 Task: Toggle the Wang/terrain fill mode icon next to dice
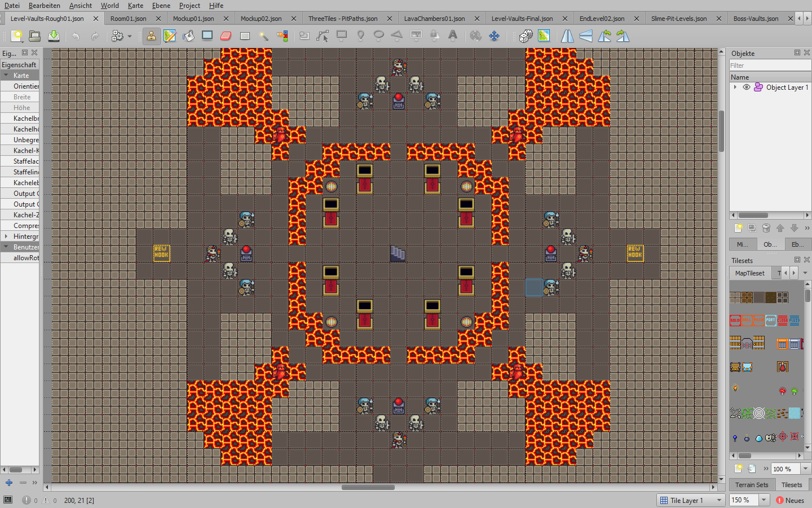tap(544, 36)
